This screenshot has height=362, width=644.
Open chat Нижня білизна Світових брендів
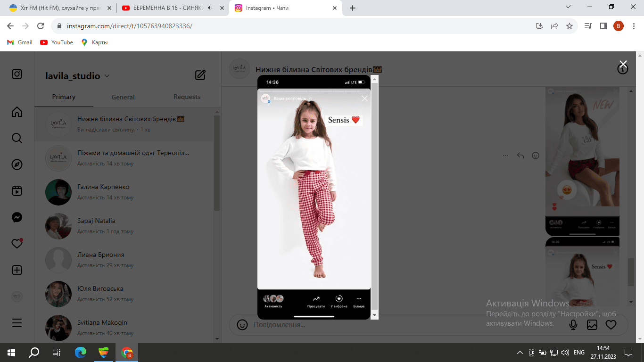click(x=124, y=124)
